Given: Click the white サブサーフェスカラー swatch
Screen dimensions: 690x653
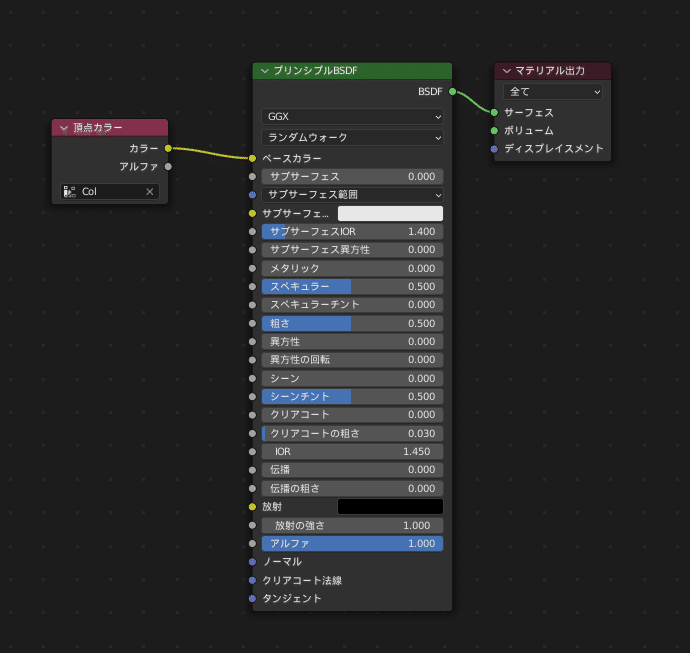Looking at the screenshot, I should tap(390, 213).
